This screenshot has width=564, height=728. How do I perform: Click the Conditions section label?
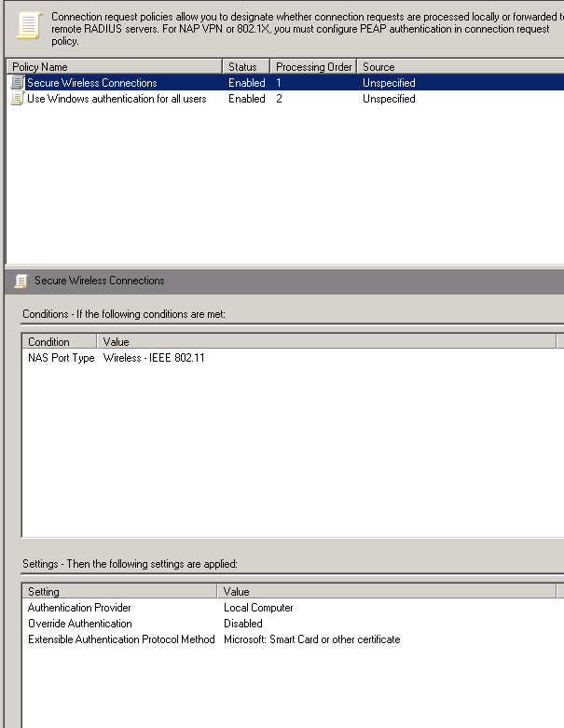point(124,314)
